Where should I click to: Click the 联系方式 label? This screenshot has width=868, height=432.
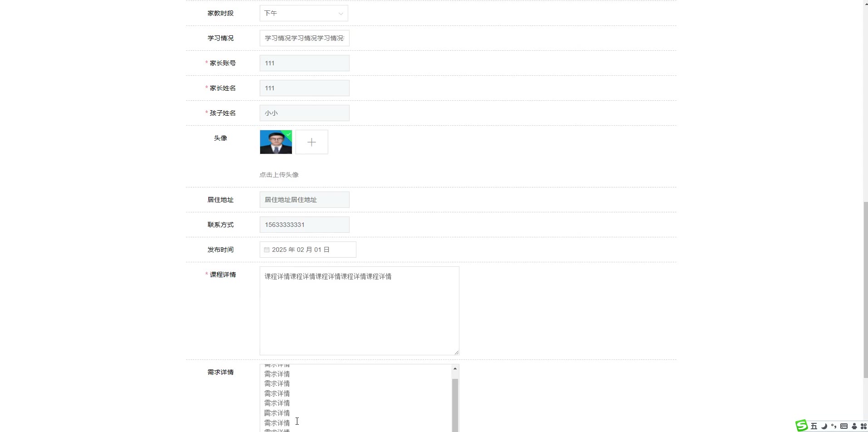click(x=221, y=225)
